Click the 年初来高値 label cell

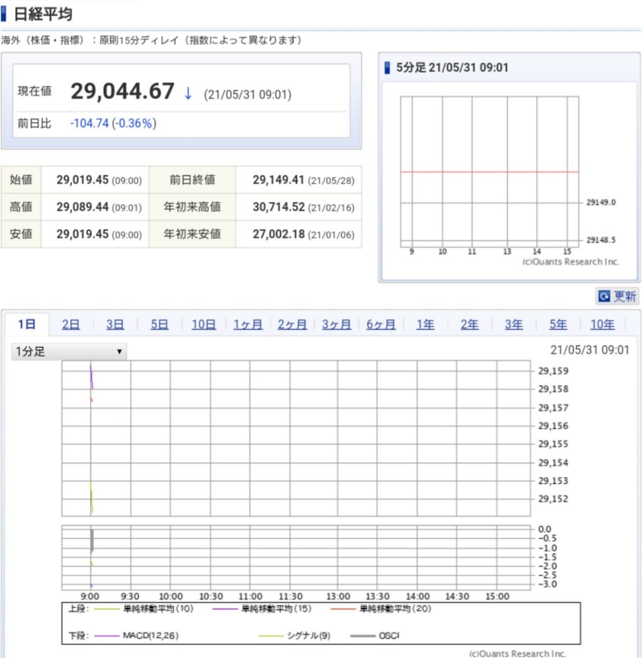(x=192, y=207)
